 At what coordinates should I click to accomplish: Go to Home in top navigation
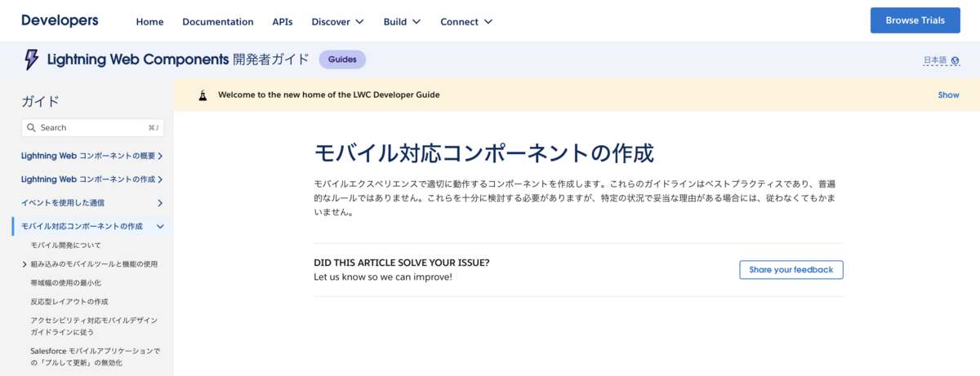(x=149, y=22)
